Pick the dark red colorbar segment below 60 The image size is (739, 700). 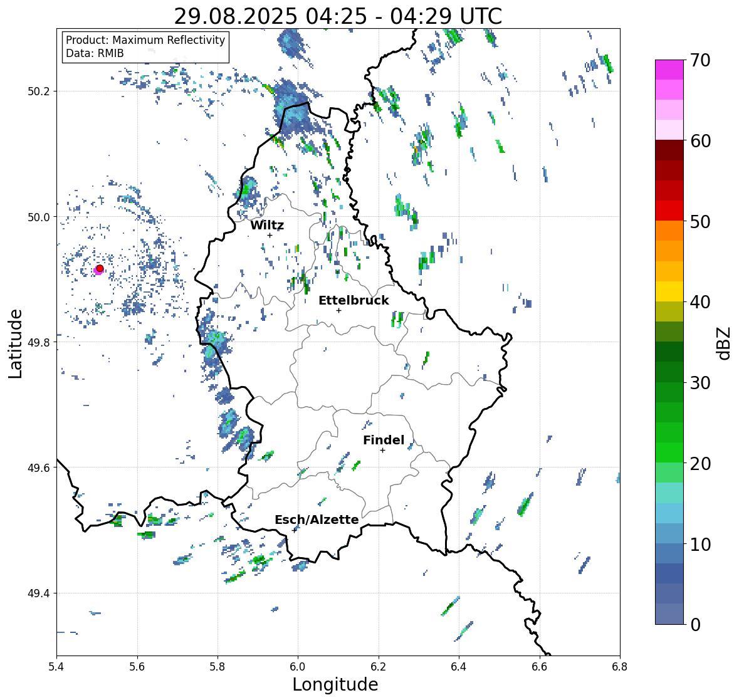tap(669, 150)
